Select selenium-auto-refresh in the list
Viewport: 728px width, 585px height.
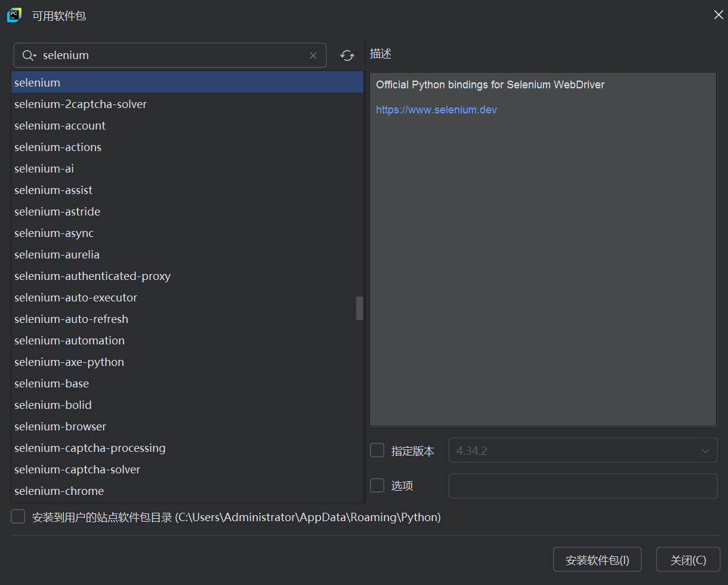(187, 319)
